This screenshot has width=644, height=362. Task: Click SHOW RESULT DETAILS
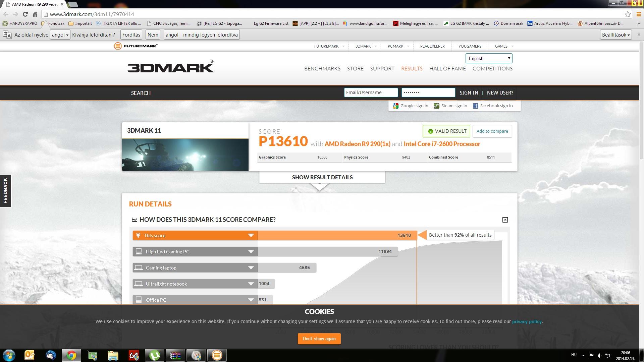[x=322, y=177]
